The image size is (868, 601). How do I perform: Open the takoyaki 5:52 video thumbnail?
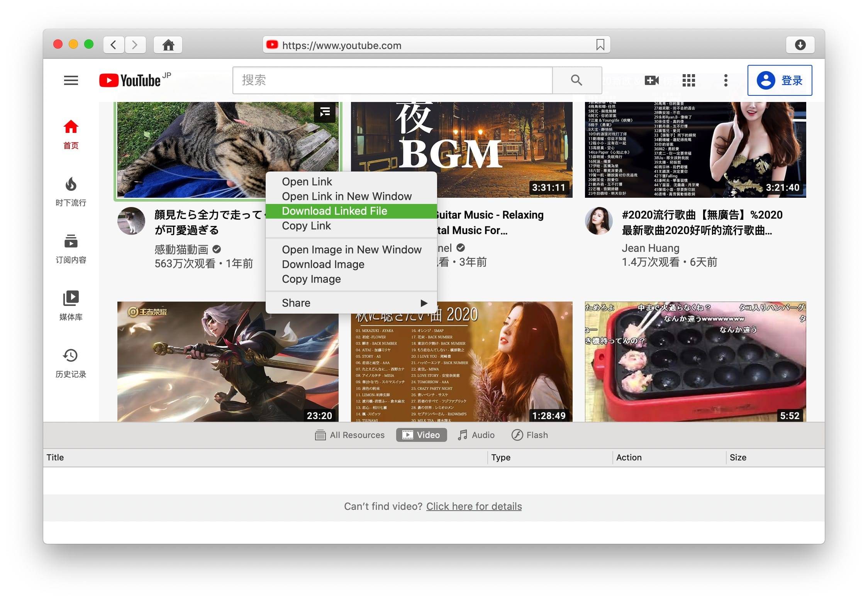click(x=695, y=362)
